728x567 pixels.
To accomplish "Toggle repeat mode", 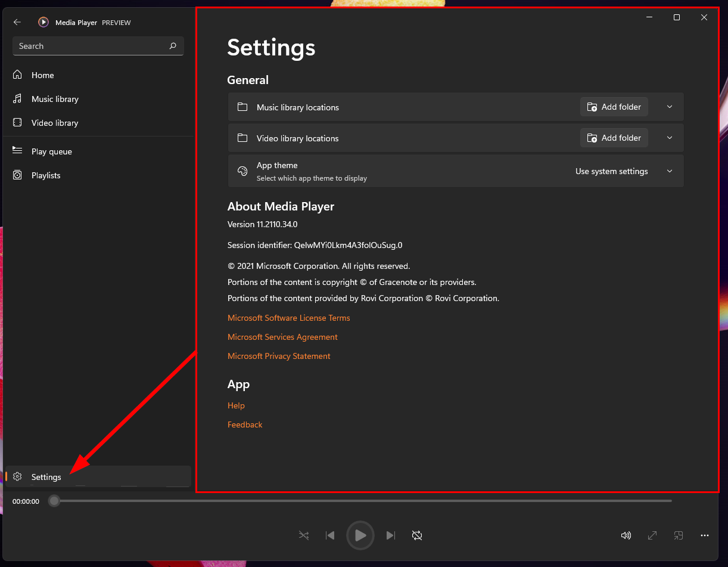I will click(417, 535).
